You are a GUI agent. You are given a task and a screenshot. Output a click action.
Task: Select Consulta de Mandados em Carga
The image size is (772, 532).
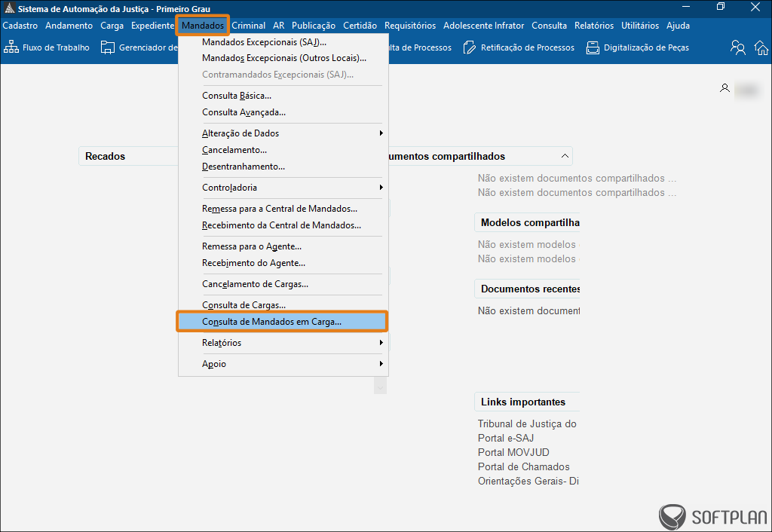click(272, 322)
